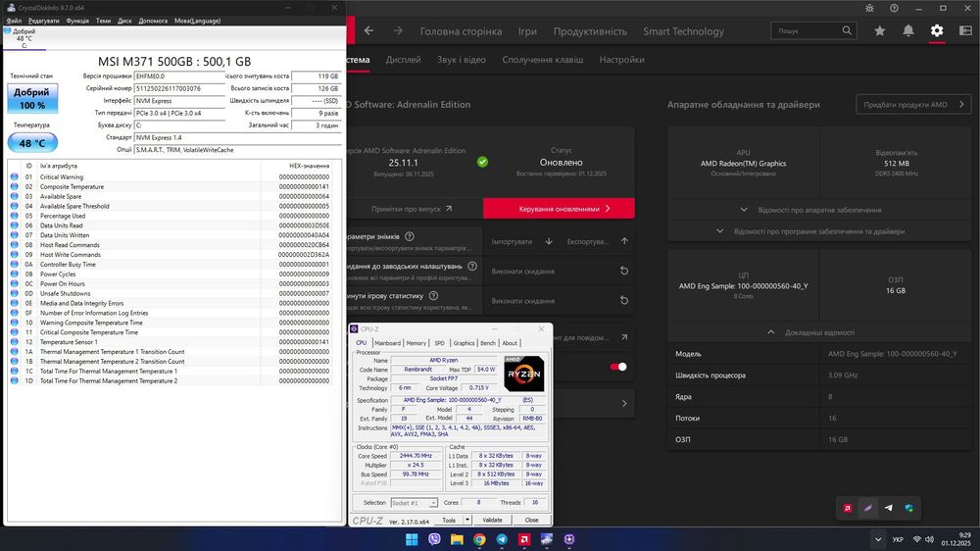This screenshot has height=551, width=980.
Task: Expand software and driver details in AMD Software
Action: pyautogui.click(x=819, y=231)
